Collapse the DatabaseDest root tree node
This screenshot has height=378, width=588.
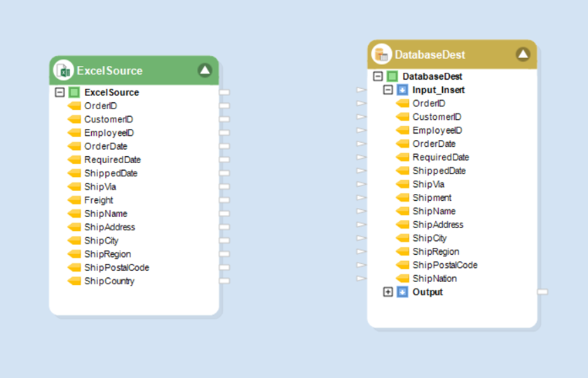point(378,76)
